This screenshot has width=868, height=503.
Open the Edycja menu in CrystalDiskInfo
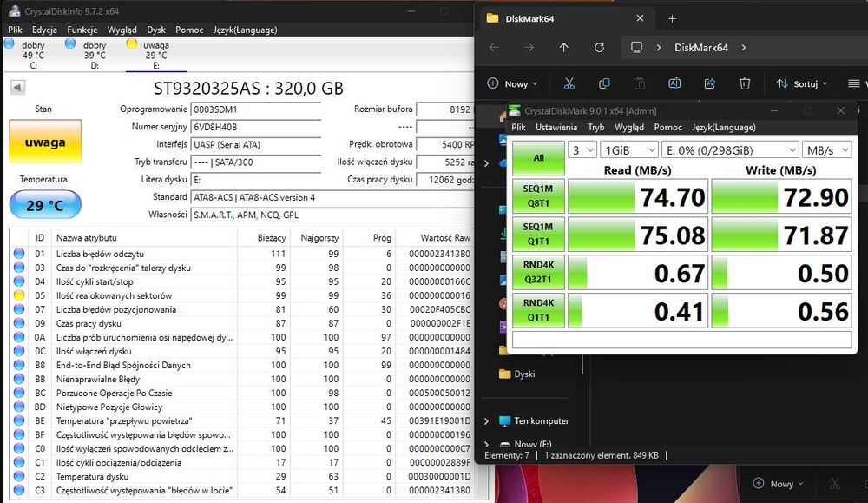tap(44, 30)
